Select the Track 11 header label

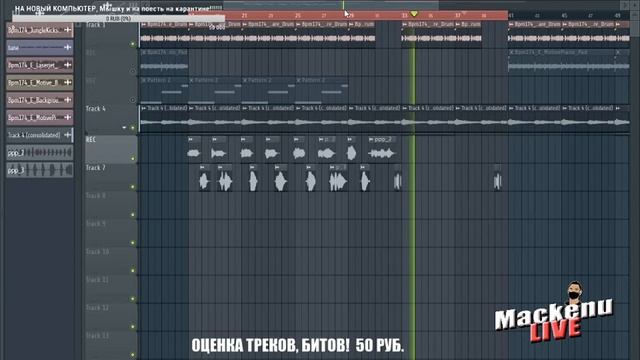point(97,280)
